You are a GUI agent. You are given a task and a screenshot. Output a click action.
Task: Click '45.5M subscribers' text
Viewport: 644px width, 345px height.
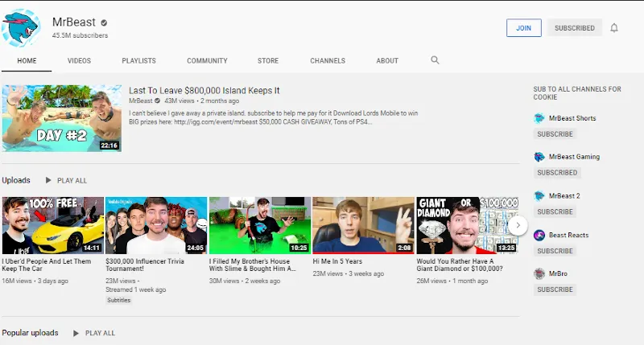point(80,35)
